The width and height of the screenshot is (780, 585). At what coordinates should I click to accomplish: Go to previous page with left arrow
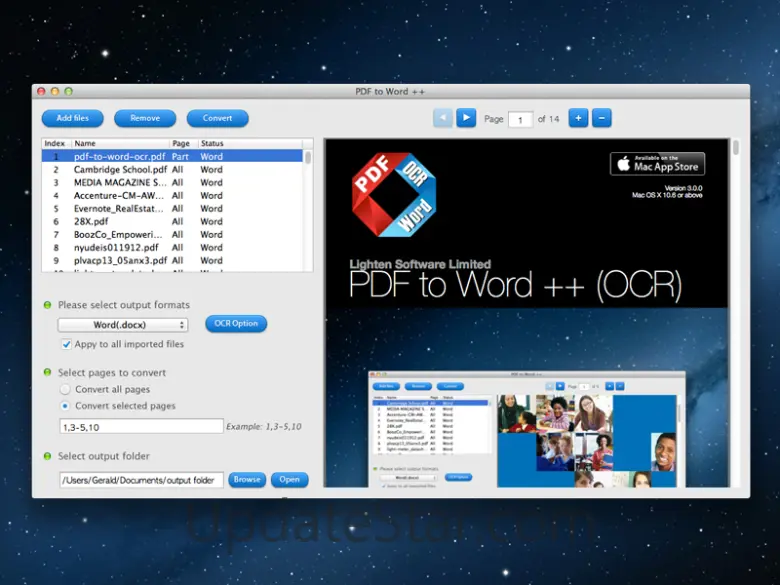(x=443, y=118)
